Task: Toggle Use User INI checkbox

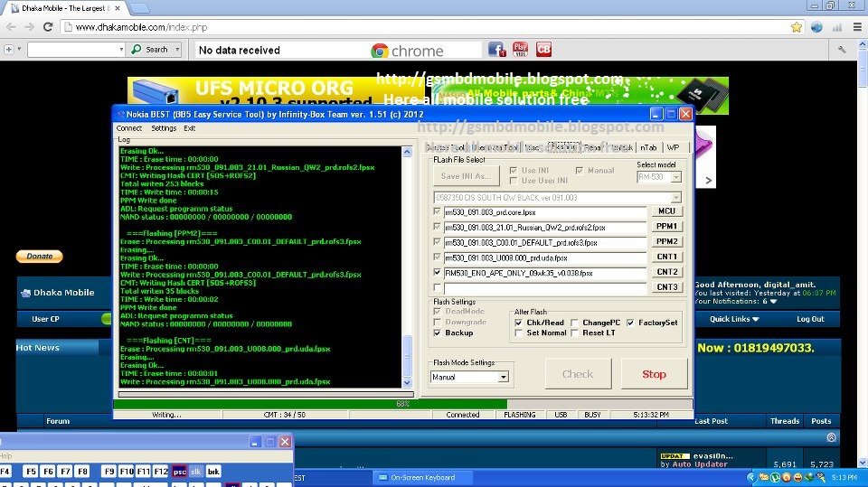Action: coord(514,181)
